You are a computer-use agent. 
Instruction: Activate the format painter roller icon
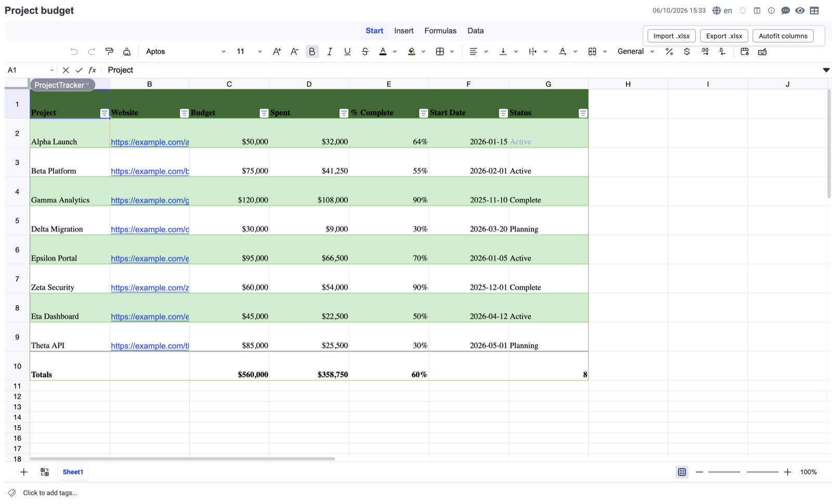pos(109,51)
